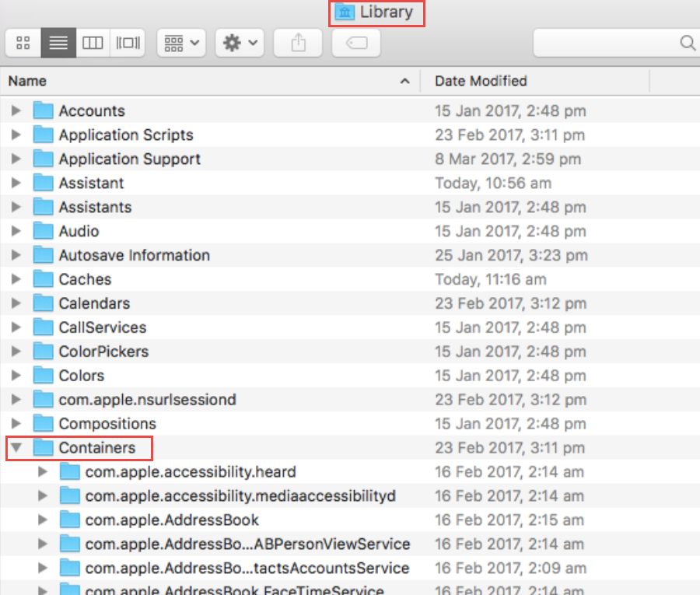This screenshot has width=700, height=595.
Task: Click the Edit Tags toolbar button
Action: click(x=355, y=43)
